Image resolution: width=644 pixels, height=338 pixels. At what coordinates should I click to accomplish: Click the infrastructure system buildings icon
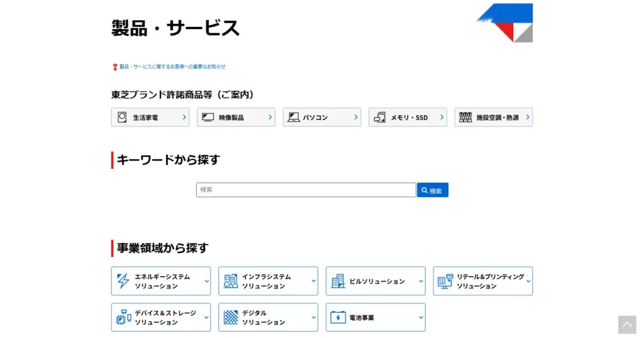click(230, 281)
